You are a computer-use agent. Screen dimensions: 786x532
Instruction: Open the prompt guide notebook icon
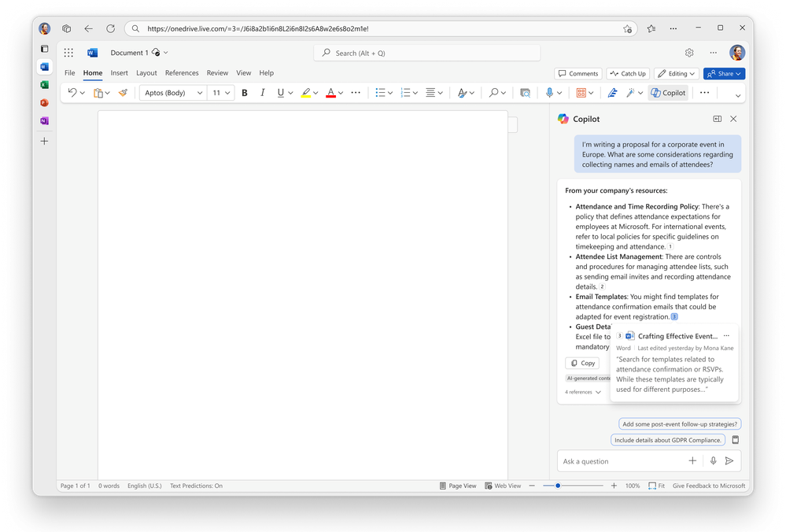pos(736,440)
